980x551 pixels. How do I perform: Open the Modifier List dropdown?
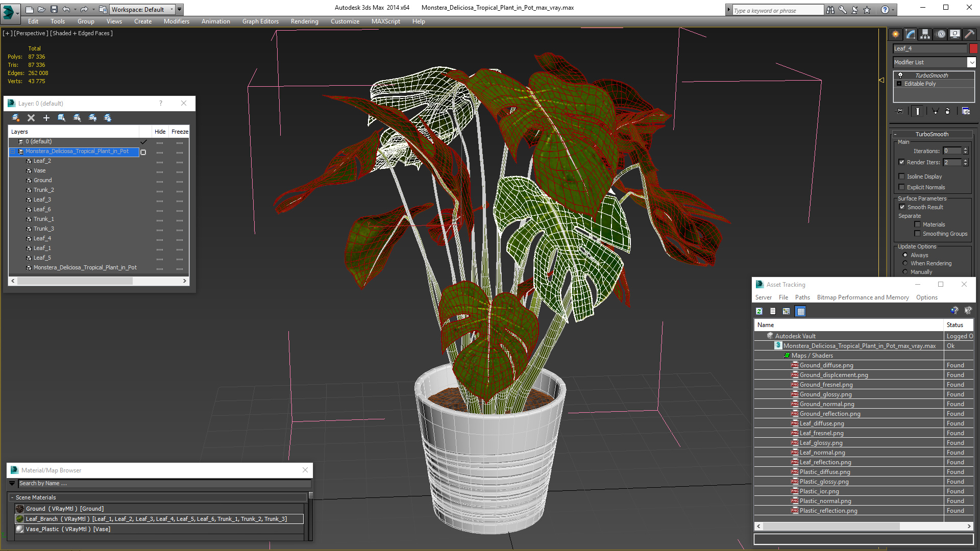[x=971, y=62]
